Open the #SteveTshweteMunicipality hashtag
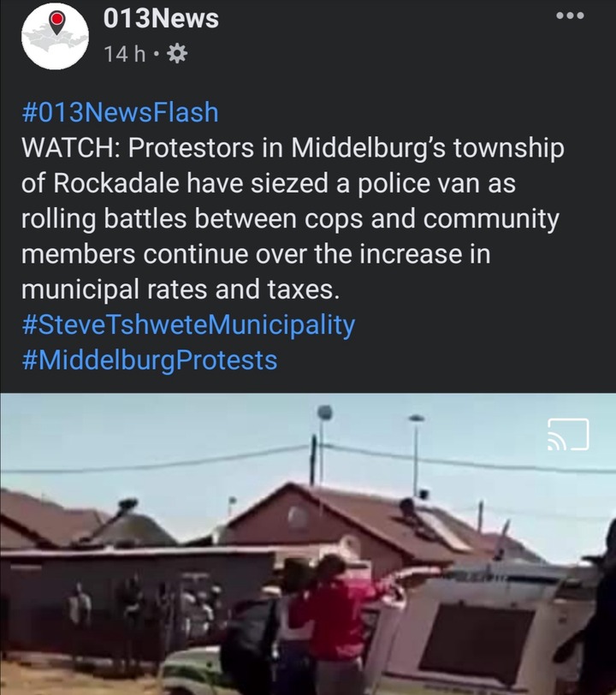This screenshot has height=695, width=616. coord(188,325)
